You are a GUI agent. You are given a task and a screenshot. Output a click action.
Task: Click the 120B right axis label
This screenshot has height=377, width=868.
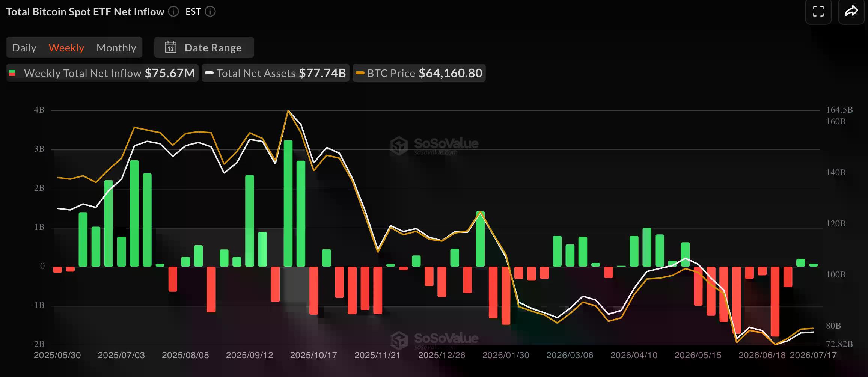tap(836, 223)
